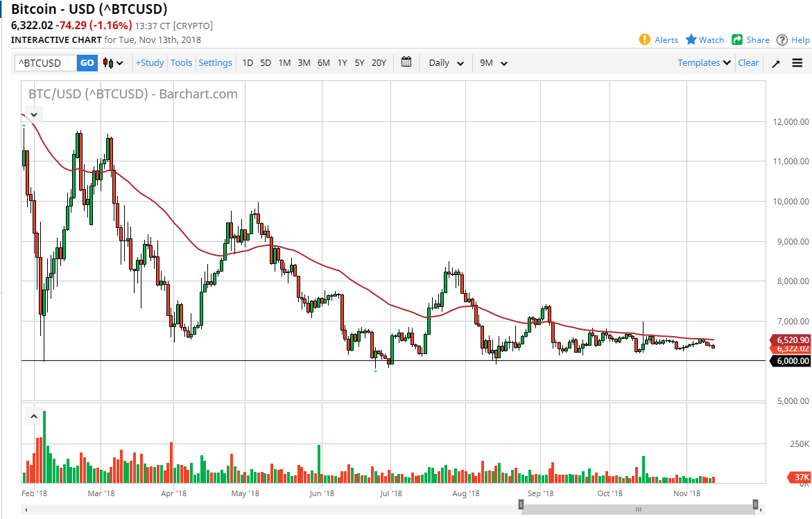The width and height of the screenshot is (812, 519).
Task: Click the pop-out expand arrow icon
Action: tap(776, 64)
